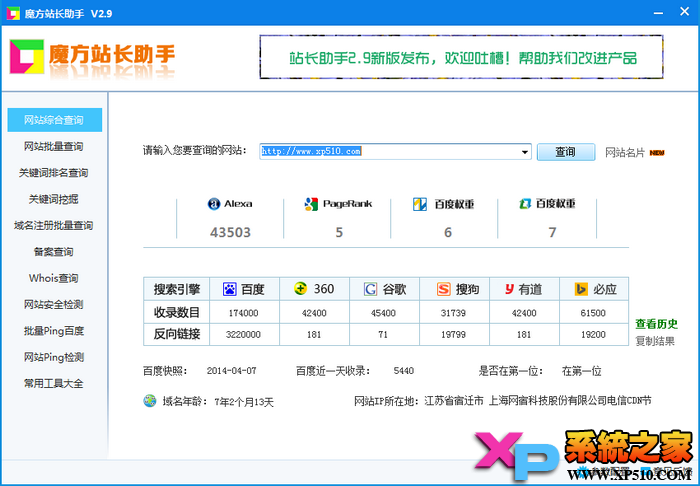The height and width of the screenshot is (486, 700).
Task: Click the PageRank value 5
Action: pos(339,233)
